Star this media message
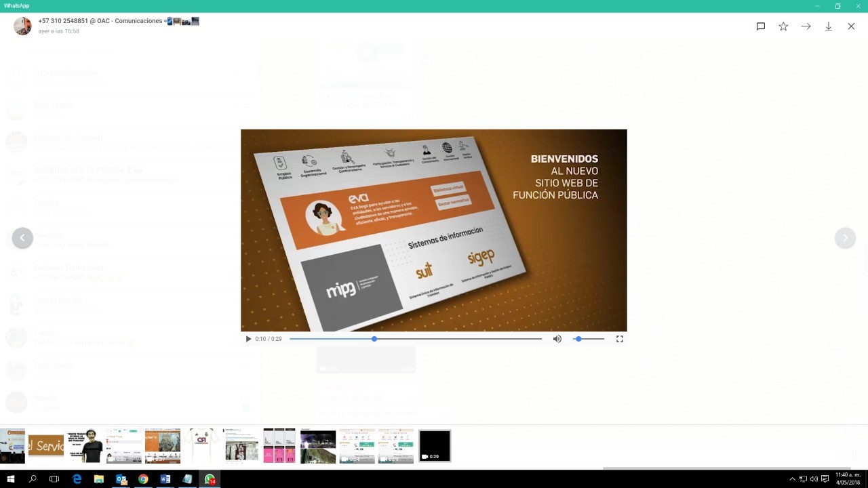The width and height of the screenshot is (868, 488). click(783, 26)
